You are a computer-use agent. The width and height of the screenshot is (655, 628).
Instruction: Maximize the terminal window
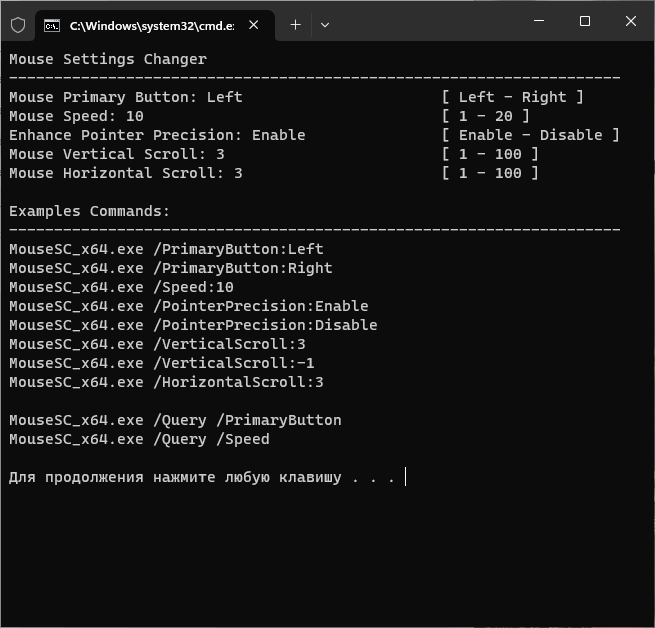coord(585,21)
